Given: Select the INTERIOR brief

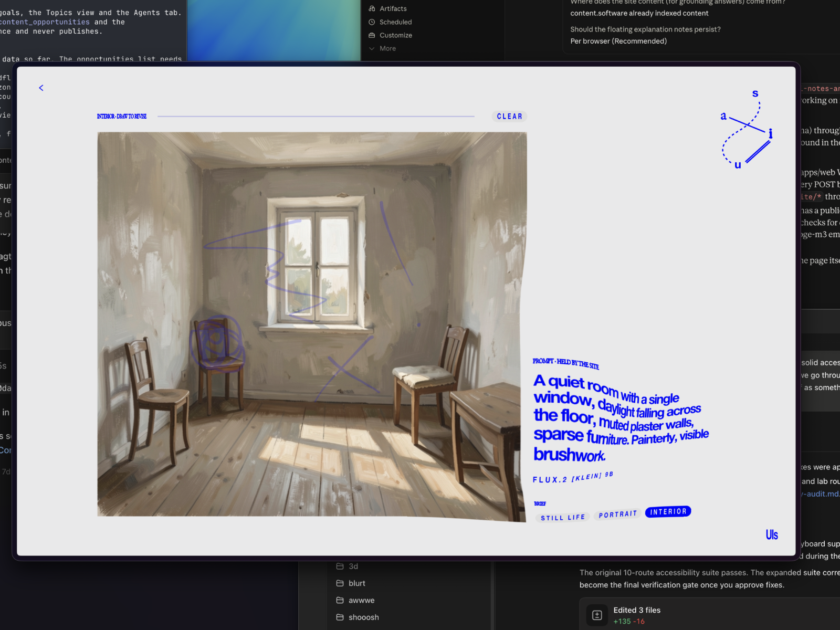Looking at the screenshot, I should point(668,511).
